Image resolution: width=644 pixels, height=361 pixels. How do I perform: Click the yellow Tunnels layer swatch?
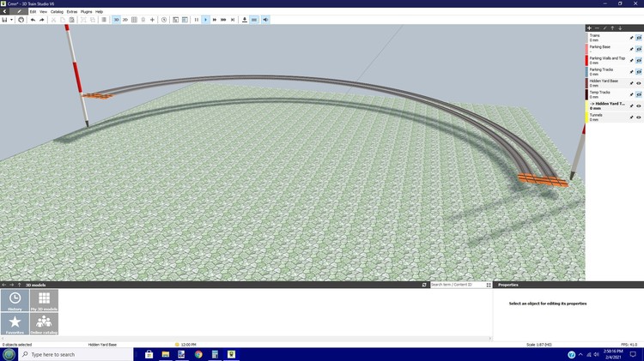coord(587,117)
